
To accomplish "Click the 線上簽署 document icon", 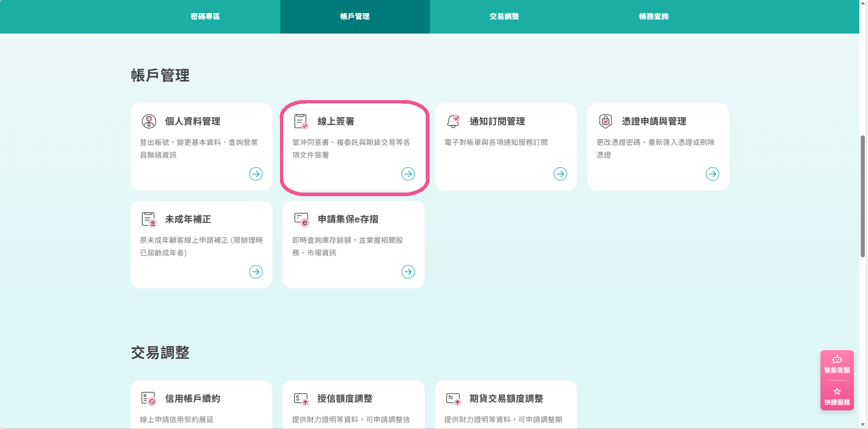I will coord(301,121).
